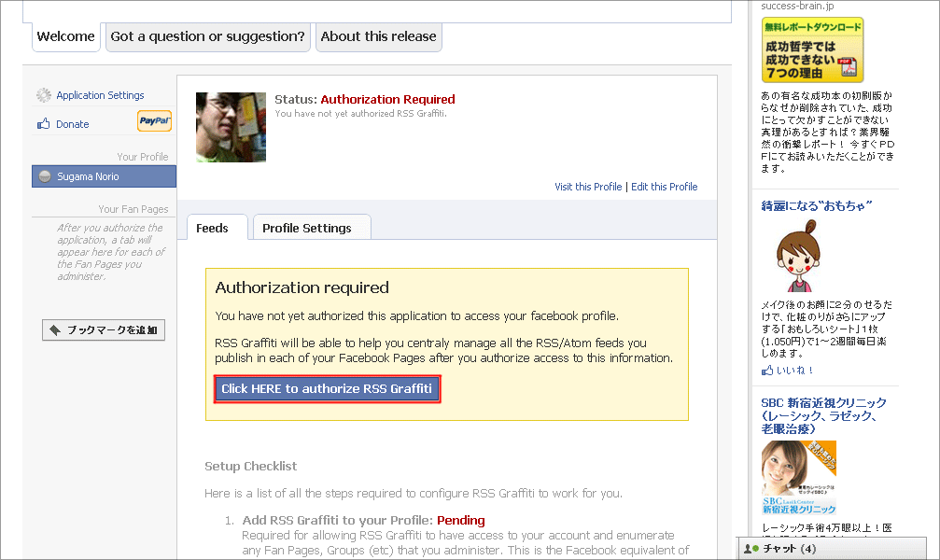Click the Setup Checklist heading
The width and height of the screenshot is (940, 560).
(x=250, y=466)
